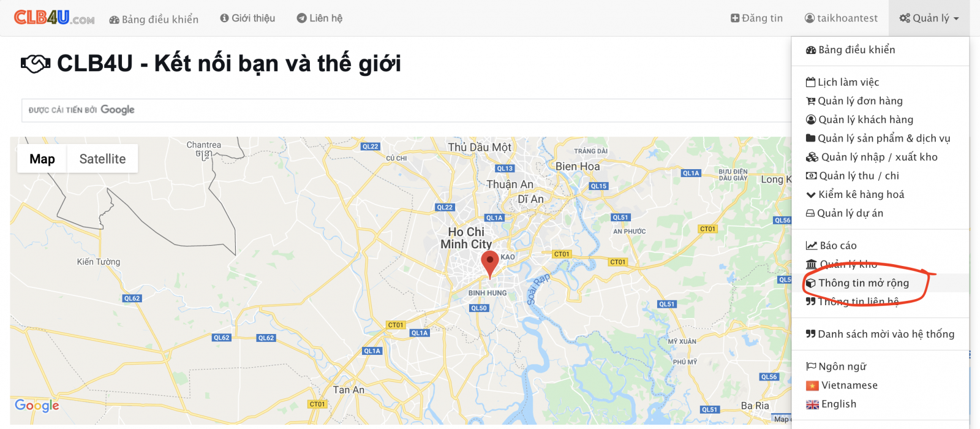Open Bảng điều khiển in top navbar

coord(154,19)
